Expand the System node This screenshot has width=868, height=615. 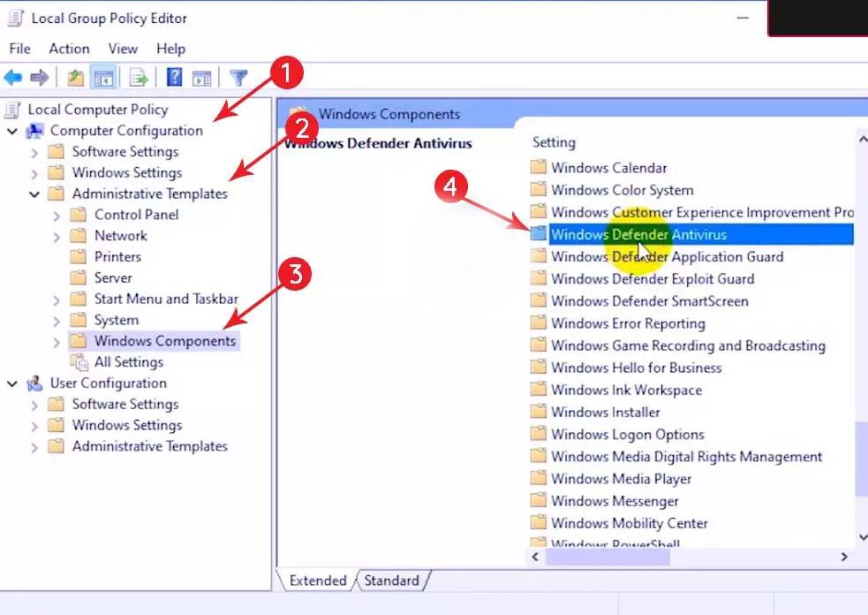tap(57, 321)
